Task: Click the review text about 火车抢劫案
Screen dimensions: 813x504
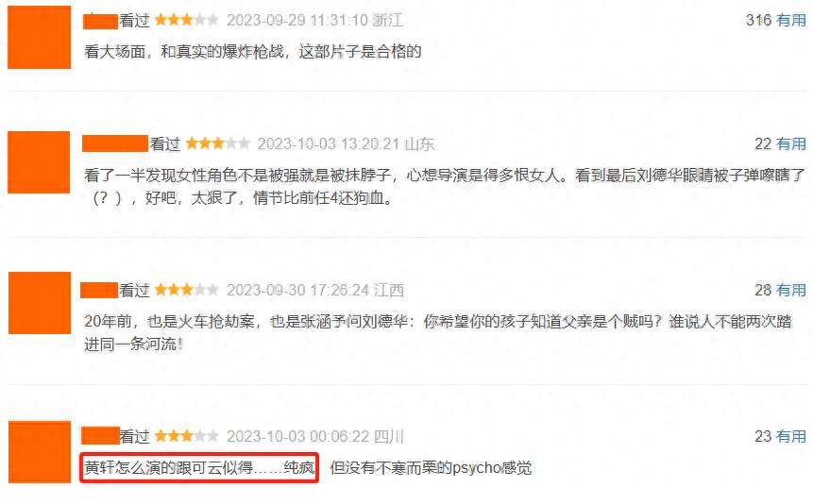Action: (438, 332)
